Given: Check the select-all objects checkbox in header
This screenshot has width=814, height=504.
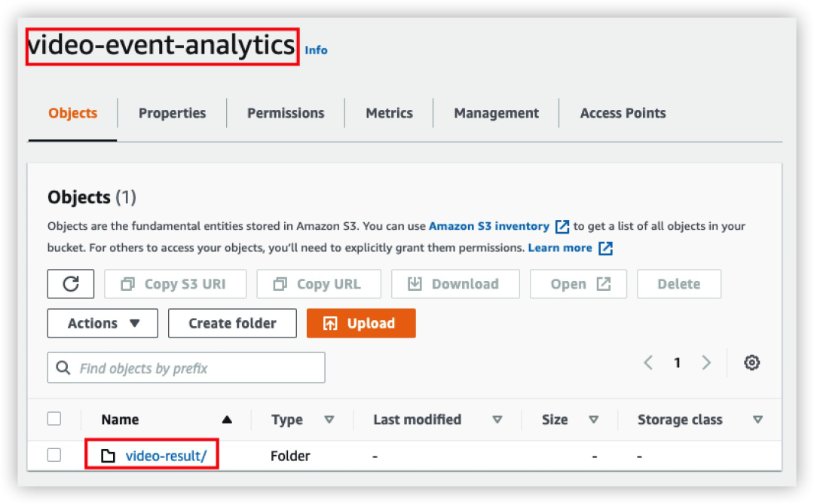Looking at the screenshot, I should 54,419.
